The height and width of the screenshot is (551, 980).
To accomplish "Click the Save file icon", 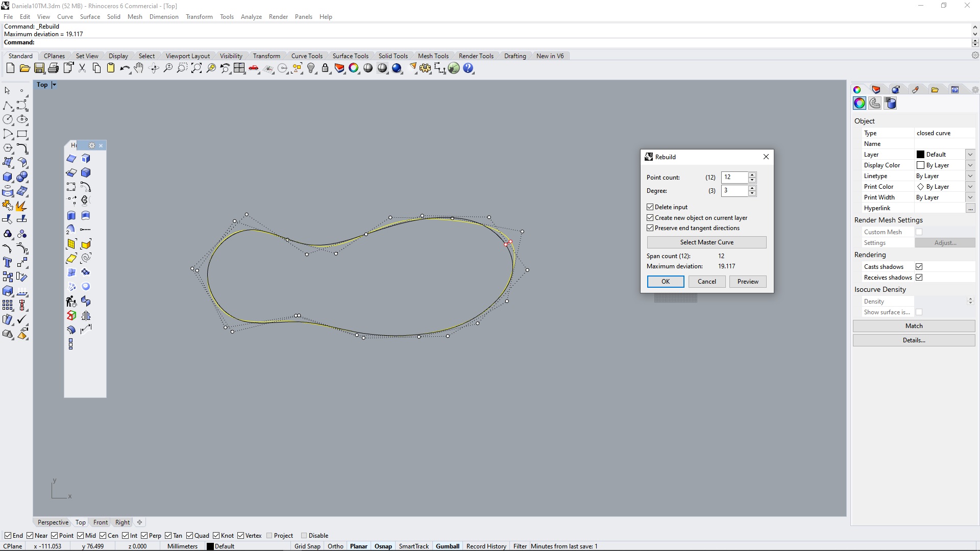I will point(39,68).
